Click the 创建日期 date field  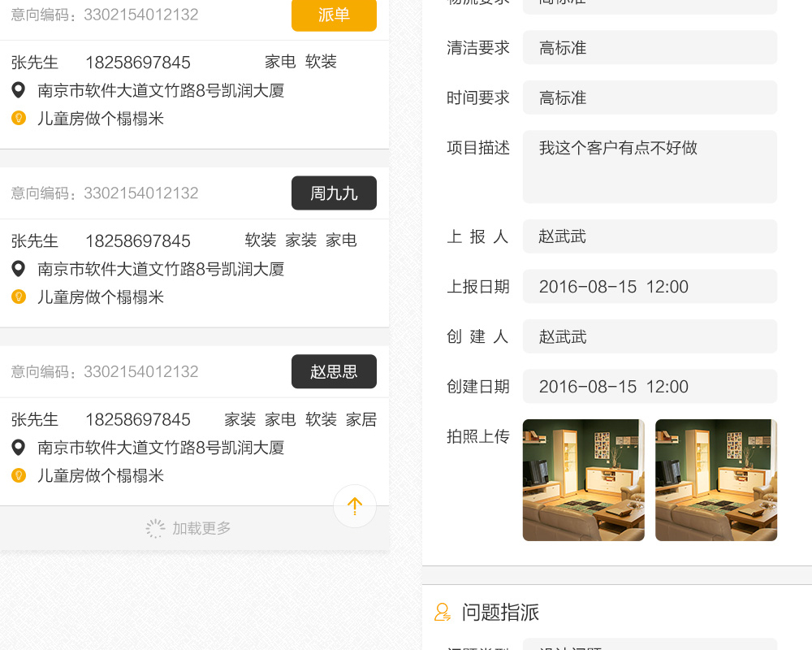650,386
